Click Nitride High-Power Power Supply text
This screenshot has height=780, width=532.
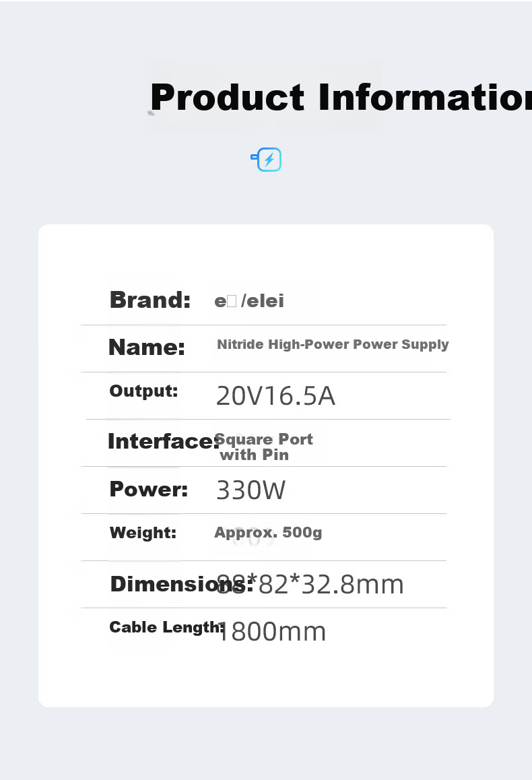(x=333, y=345)
